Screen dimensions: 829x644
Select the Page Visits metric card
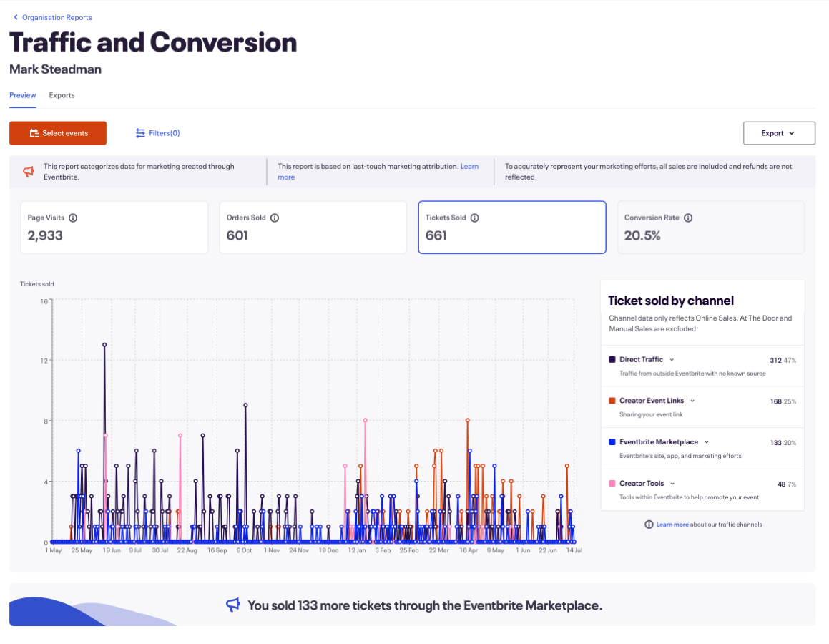(114, 228)
